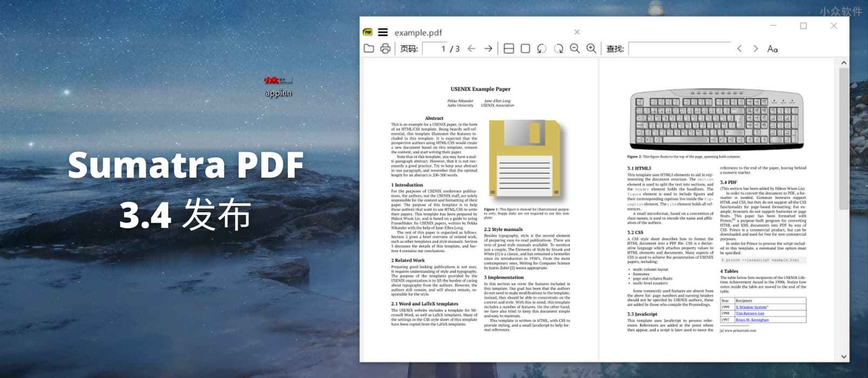Rotate the page clockwise

558,49
